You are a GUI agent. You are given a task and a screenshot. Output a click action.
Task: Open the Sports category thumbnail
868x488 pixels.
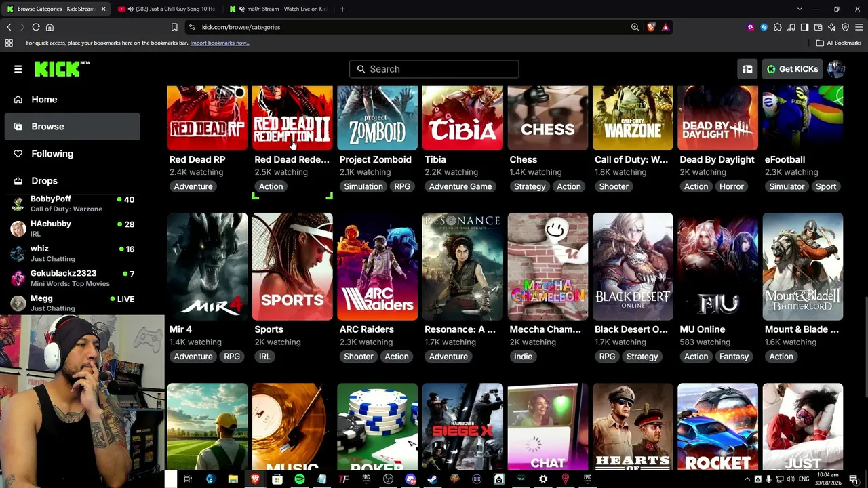(x=292, y=266)
